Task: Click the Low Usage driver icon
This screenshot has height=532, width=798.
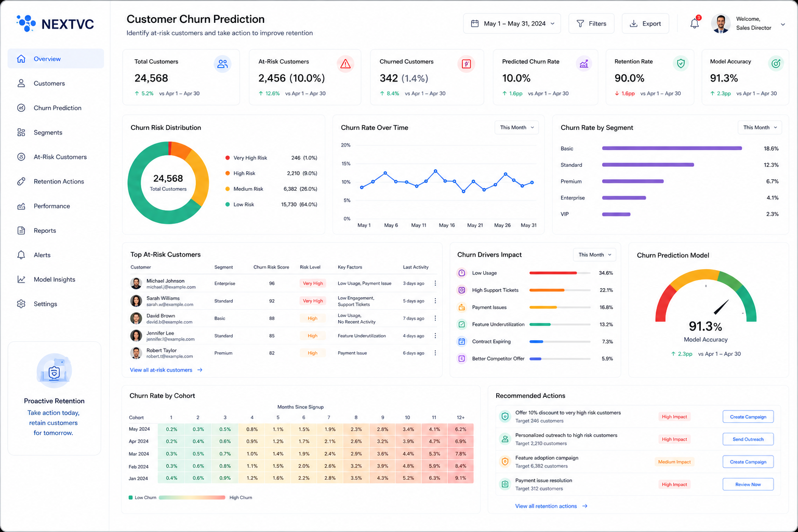Action: coord(461,273)
